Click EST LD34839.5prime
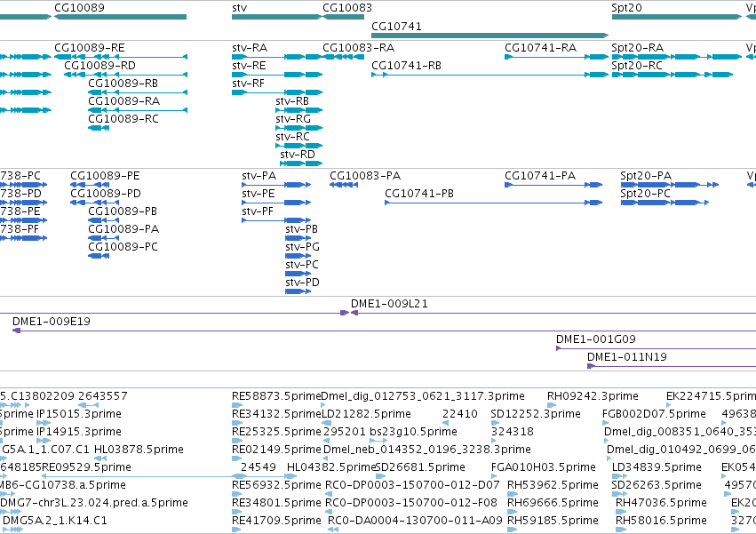Image resolution: width=756 pixels, height=534 pixels. pos(619,476)
